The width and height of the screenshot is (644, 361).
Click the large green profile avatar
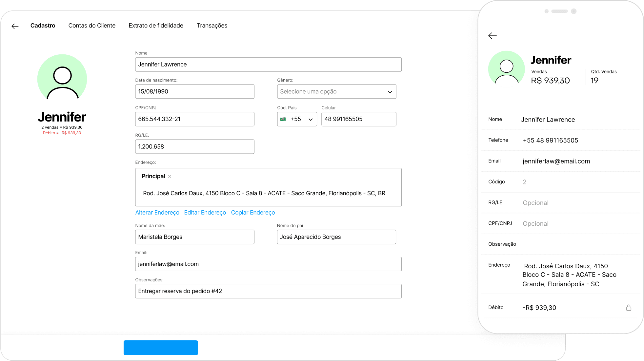[62, 79]
